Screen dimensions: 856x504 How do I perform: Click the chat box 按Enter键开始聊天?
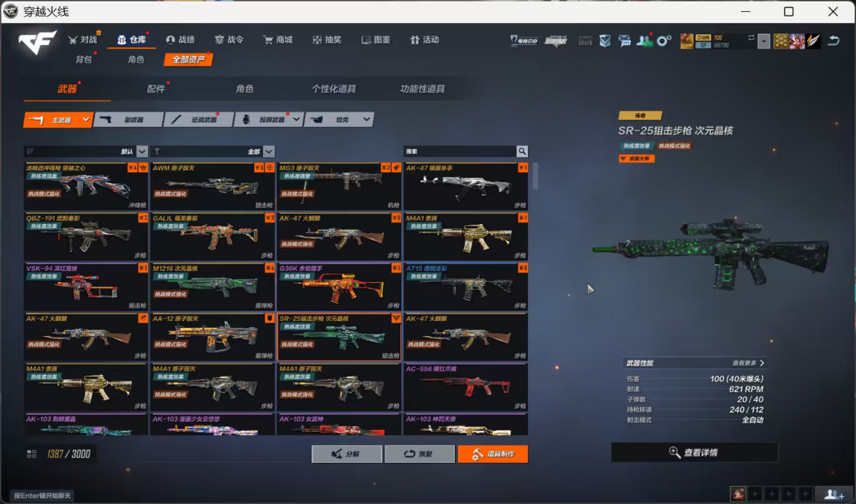click(x=42, y=495)
